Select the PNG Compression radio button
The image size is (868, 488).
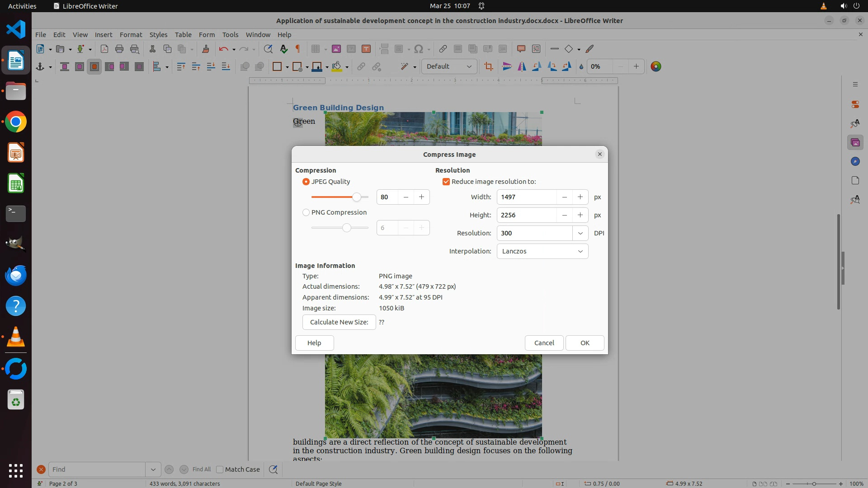(306, 212)
